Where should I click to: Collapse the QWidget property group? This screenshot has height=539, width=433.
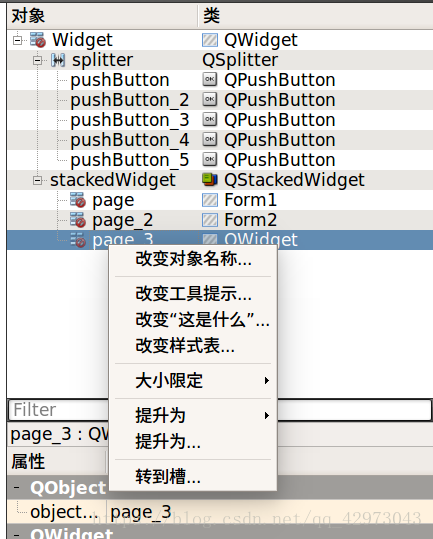click(17, 534)
